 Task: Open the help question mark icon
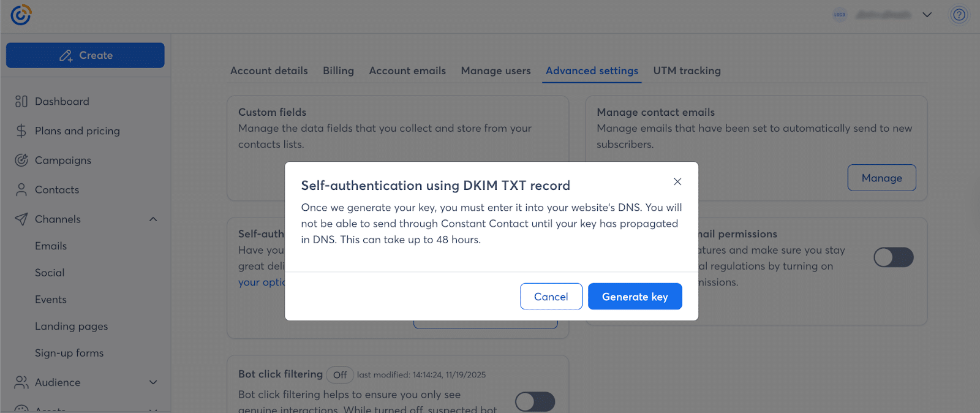coord(959,15)
